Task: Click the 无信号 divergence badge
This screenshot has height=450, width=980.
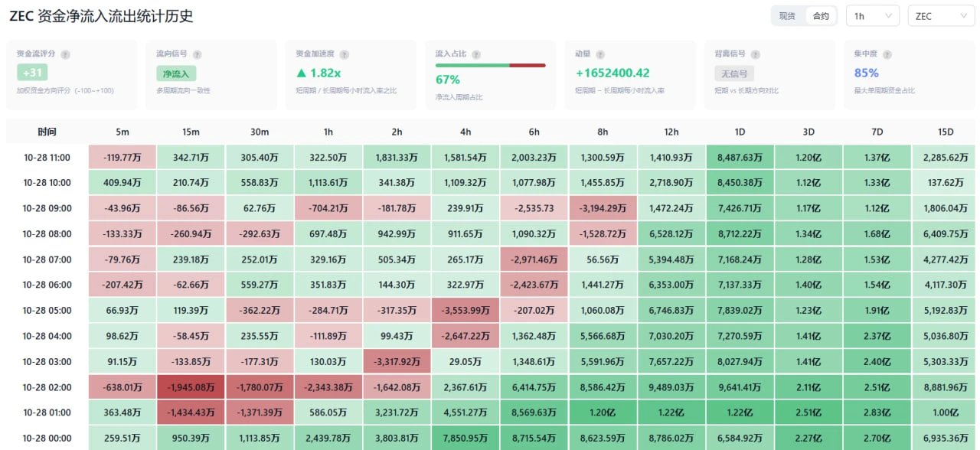Action: (x=734, y=73)
